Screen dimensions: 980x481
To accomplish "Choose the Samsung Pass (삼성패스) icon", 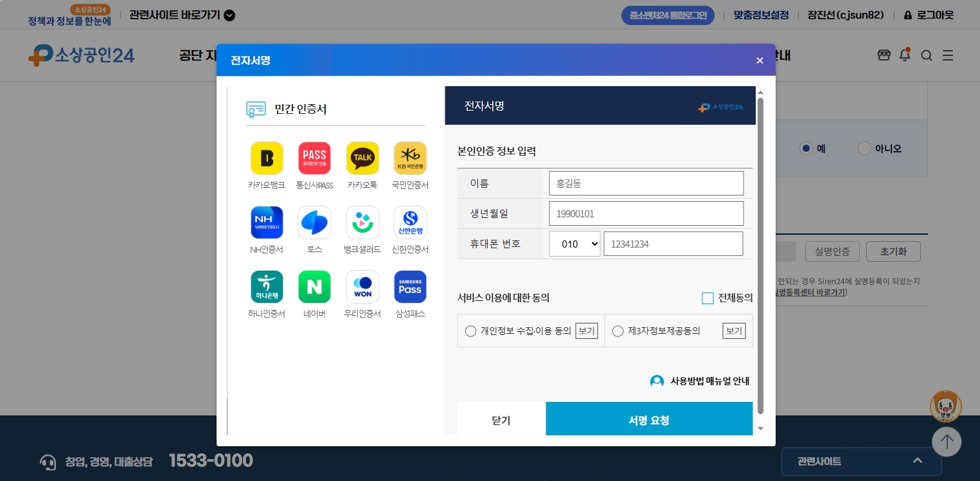I will pyautogui.click(x=410, y=287).
